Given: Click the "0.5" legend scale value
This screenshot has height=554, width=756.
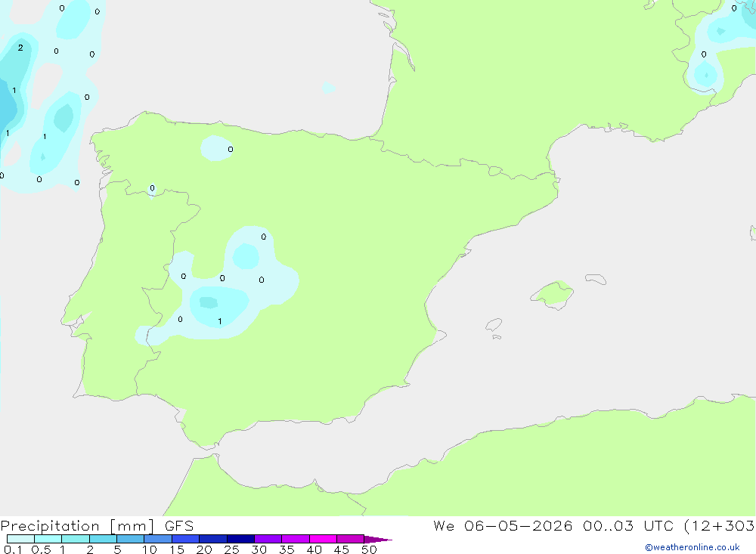Looking at the screenshot, I should tap(41, 549).
